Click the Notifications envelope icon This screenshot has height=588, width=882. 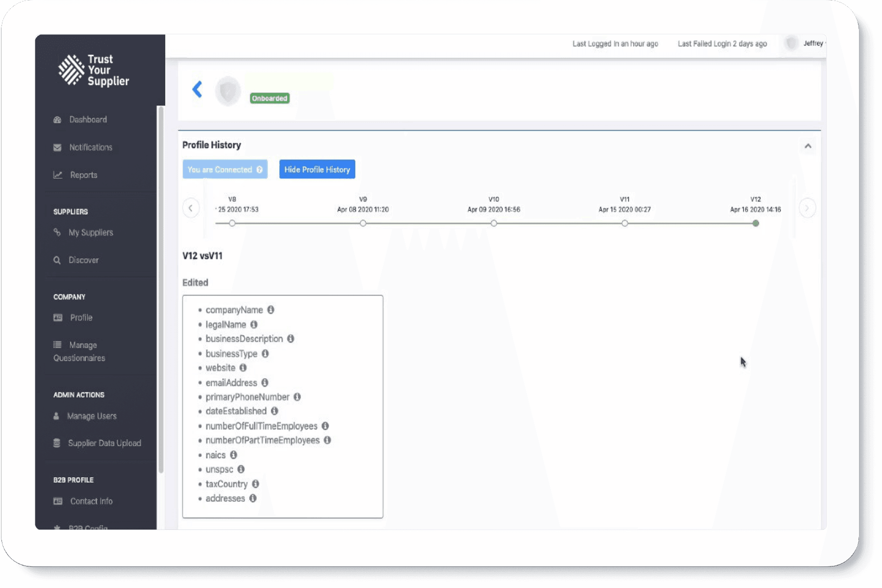[x=57, y=147]
